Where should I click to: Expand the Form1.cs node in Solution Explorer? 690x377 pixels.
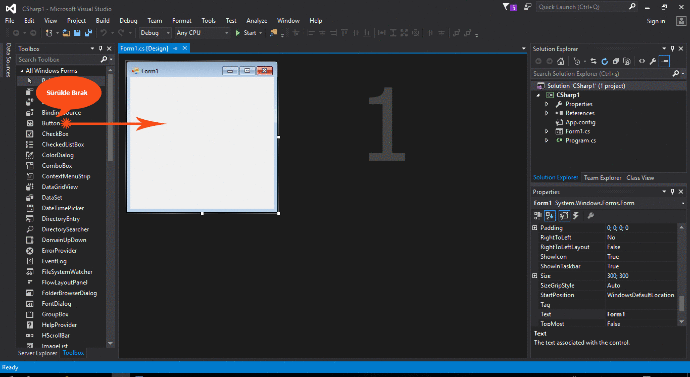547,131
